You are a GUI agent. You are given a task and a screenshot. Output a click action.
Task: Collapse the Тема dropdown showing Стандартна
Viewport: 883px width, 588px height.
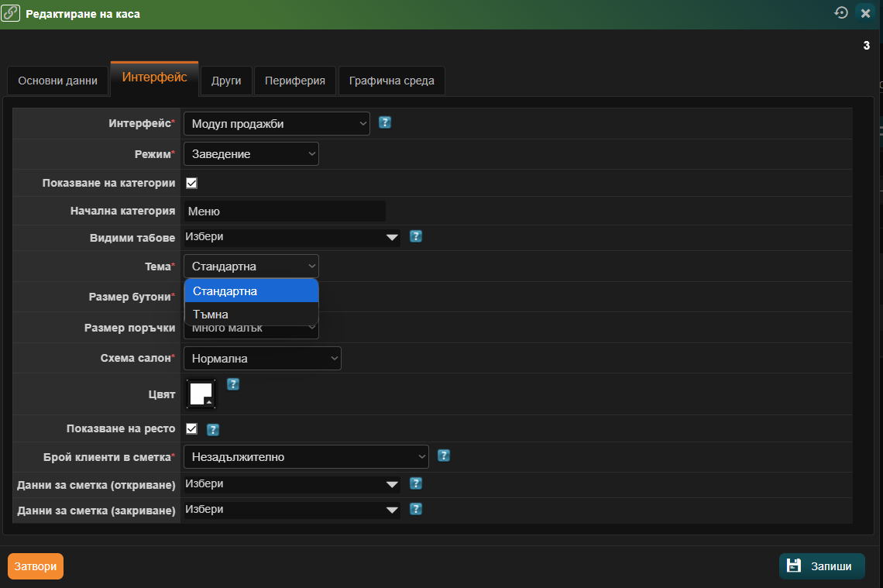(251, 266)
